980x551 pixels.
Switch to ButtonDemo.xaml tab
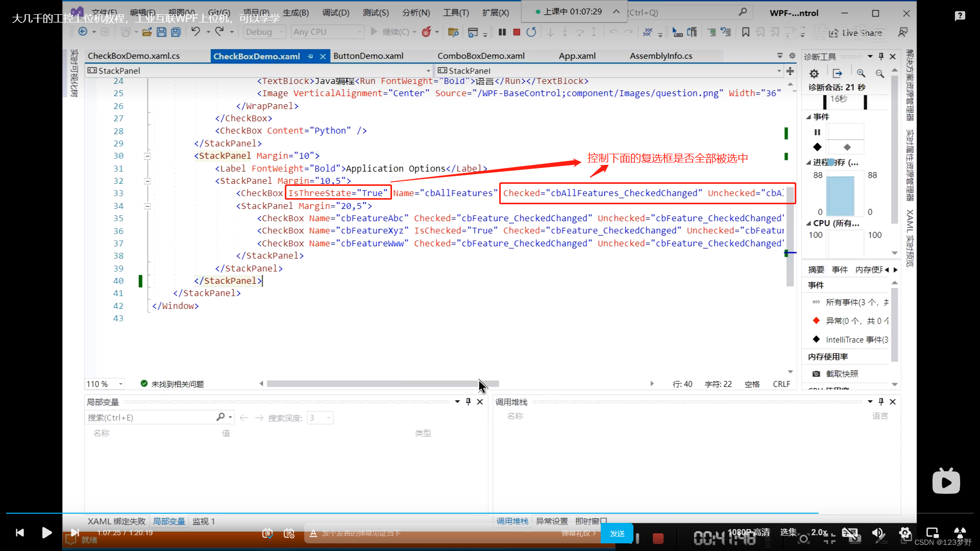(x=369, y=56)
